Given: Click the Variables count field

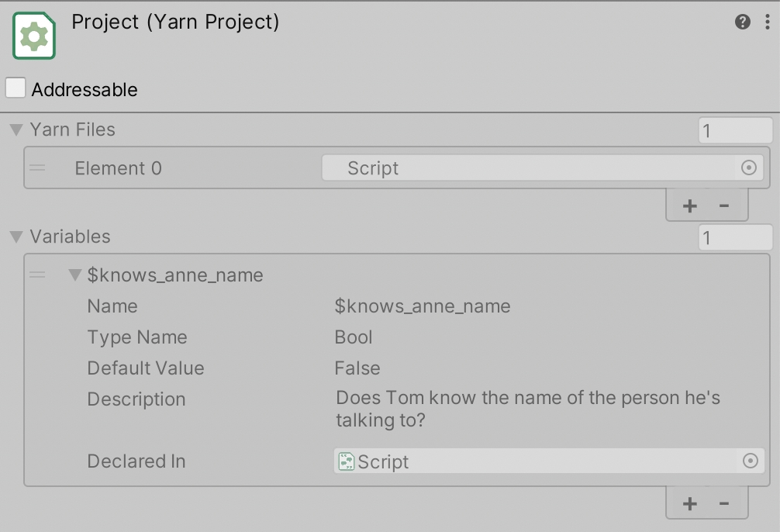Looking at the screenshot, I should (x=735, y=237).
